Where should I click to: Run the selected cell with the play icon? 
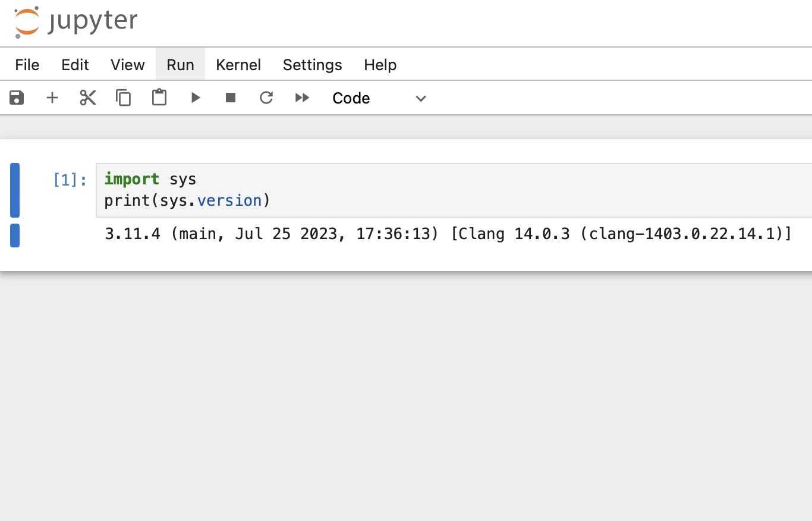coord(195,98)
